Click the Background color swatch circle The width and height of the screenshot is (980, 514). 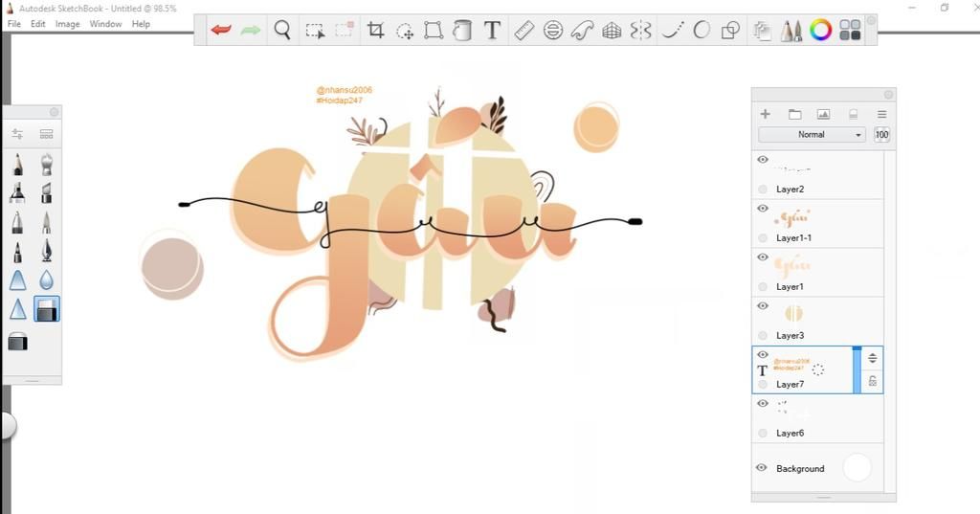tap(857, 468)
